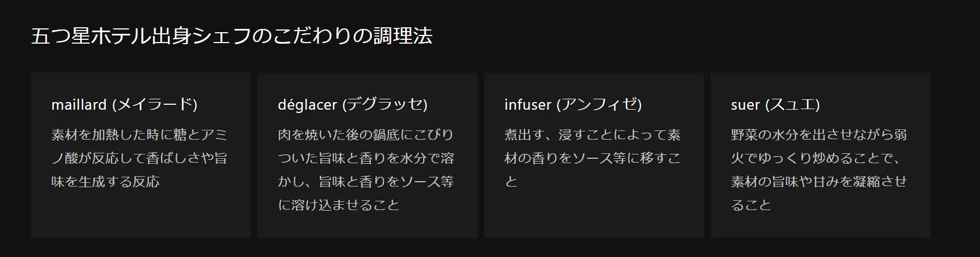Click the line 素材の旨味や甘みを凝縮させ

tap(819, 182)
